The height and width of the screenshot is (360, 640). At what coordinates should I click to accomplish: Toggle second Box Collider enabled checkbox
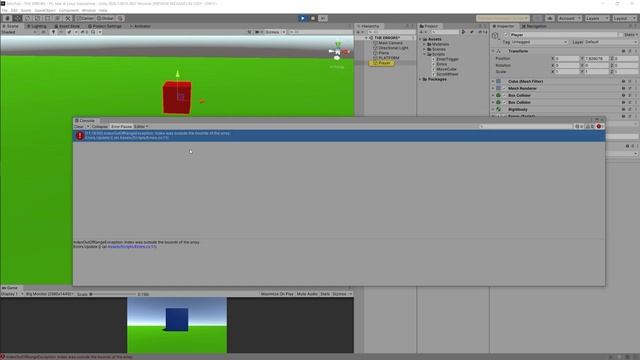(504, 102)
